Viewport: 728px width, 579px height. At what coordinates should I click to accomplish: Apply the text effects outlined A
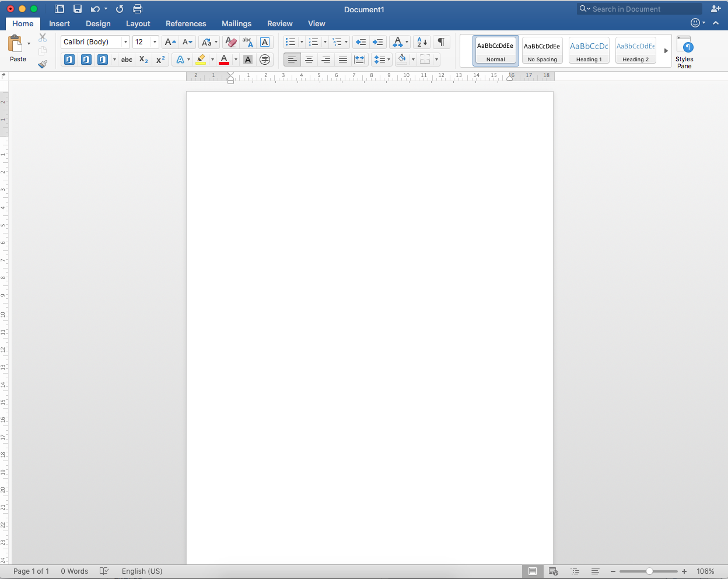180,60
